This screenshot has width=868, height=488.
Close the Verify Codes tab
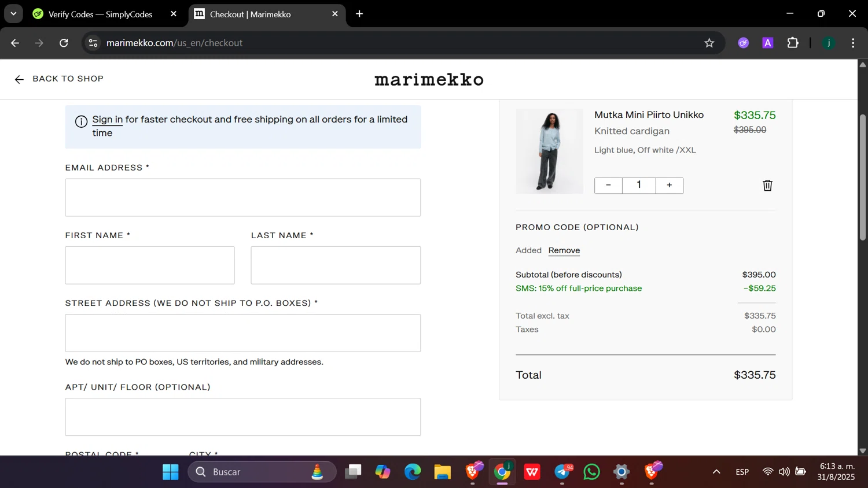coord(174,14)
